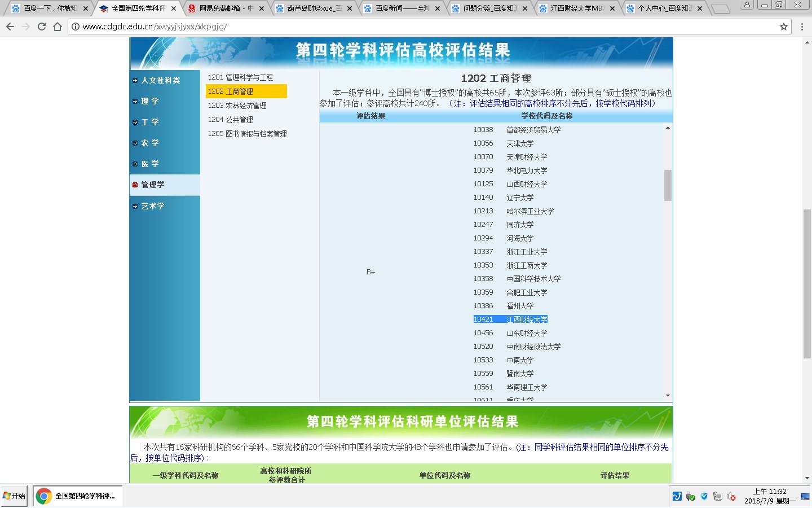Unmute the speaker icon in system tray
The width and height of the screenshot is (812, 508).
732,496
